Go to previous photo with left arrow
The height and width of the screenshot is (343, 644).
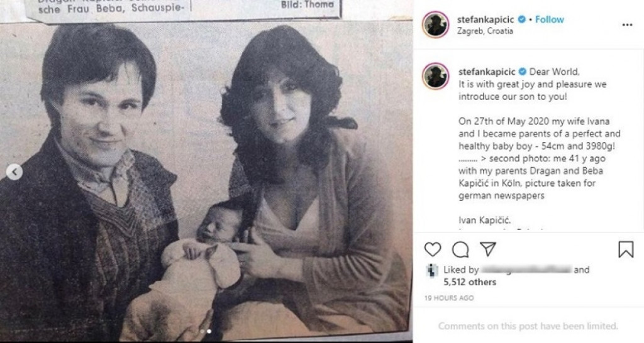coord(14,172)
